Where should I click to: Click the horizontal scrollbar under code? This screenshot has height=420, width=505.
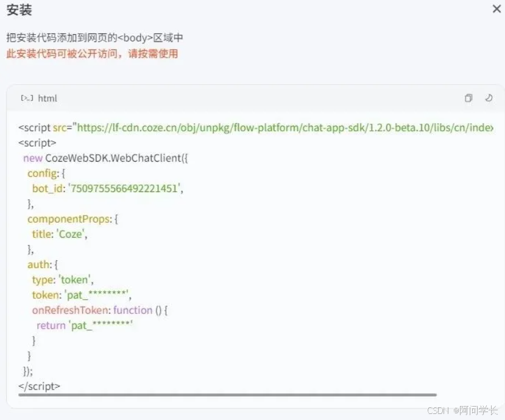[x=227, y=394]
